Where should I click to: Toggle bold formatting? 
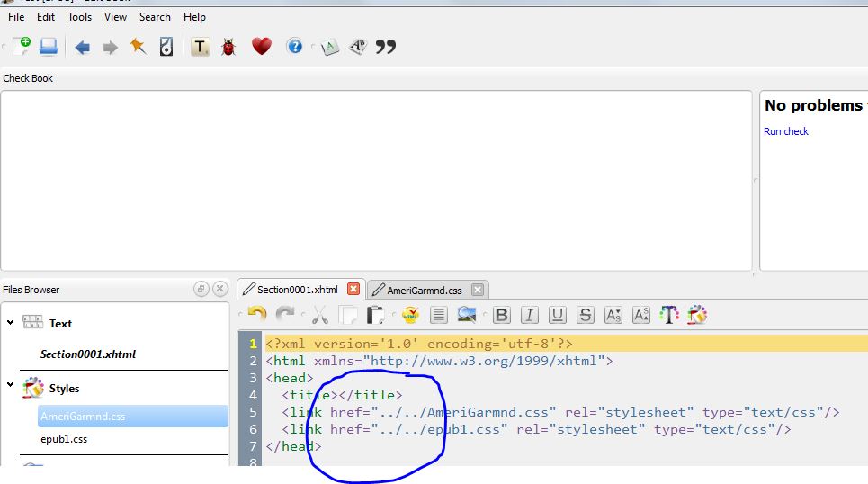502,315
